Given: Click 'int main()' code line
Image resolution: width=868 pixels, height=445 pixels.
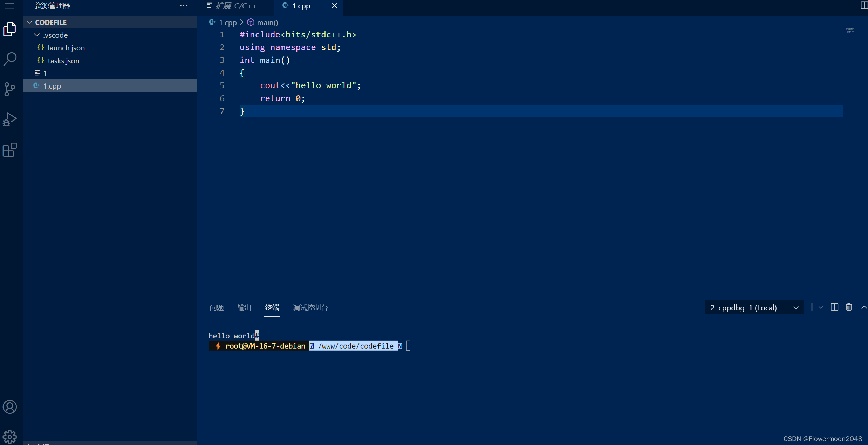Looking at the screenshot, I should 265,60.
